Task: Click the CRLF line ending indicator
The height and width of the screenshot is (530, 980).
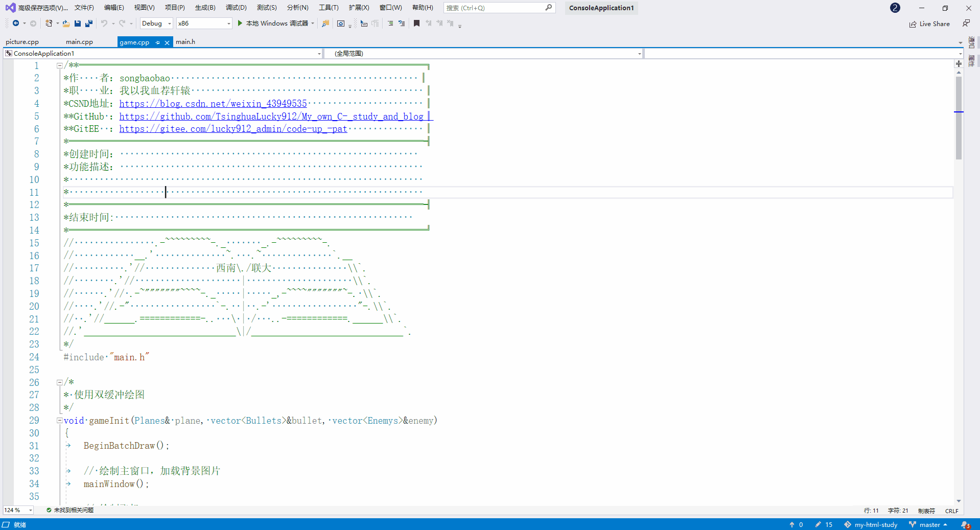Action: pos(952,511)
